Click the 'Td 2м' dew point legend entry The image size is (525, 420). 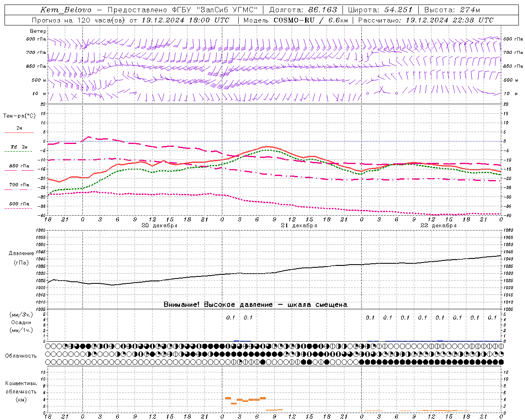(19, 147)
